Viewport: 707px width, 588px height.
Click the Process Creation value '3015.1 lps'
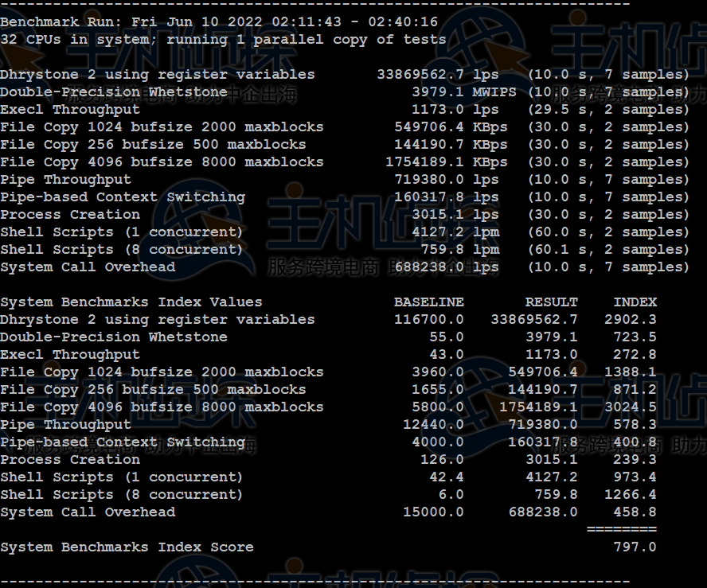tap(455, 215)
